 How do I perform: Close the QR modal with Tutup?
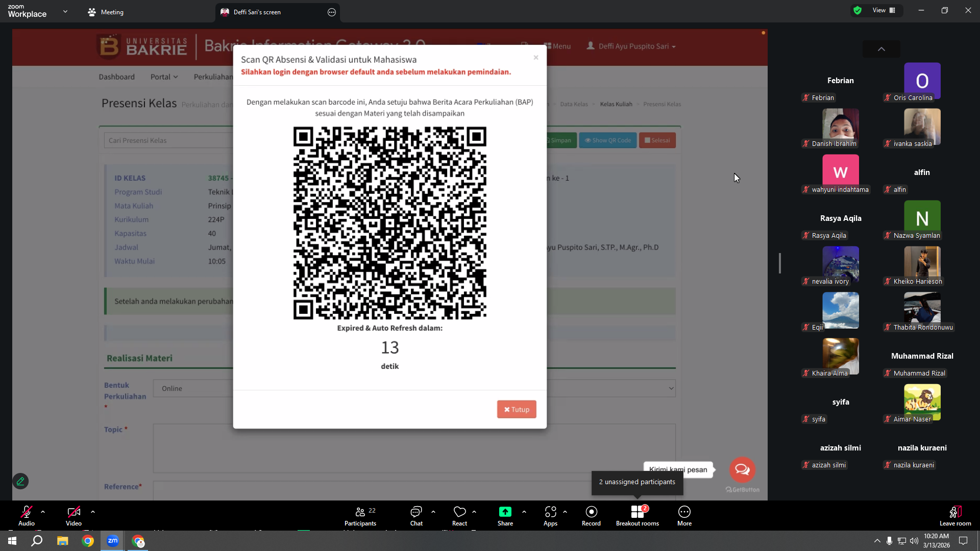point(517,409)
